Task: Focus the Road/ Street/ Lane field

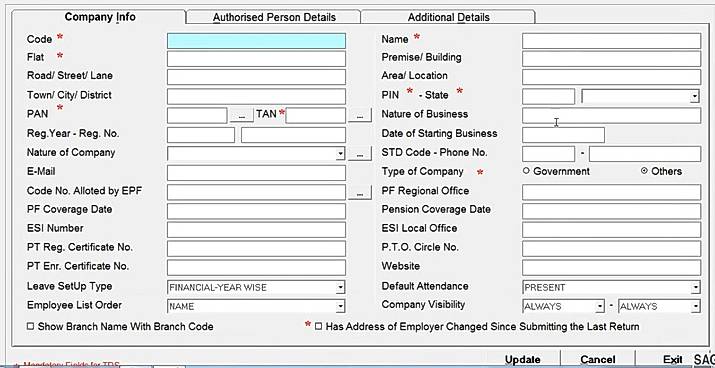Action: pyautogui.click(x=256, y=77)
